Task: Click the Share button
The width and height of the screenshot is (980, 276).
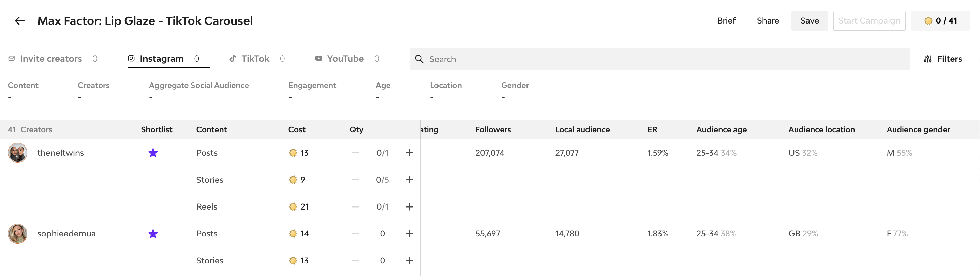Action: [768, 20]
